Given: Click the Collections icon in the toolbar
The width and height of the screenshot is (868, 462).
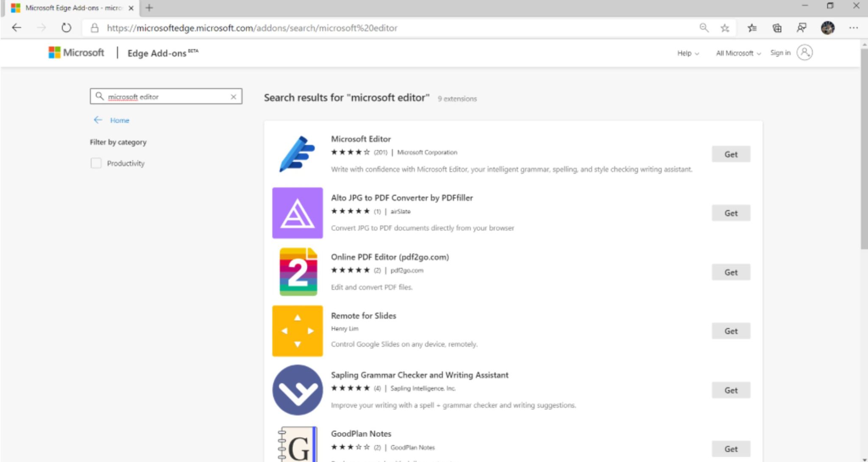Looking at the screenshot, I should coord(777,28).
